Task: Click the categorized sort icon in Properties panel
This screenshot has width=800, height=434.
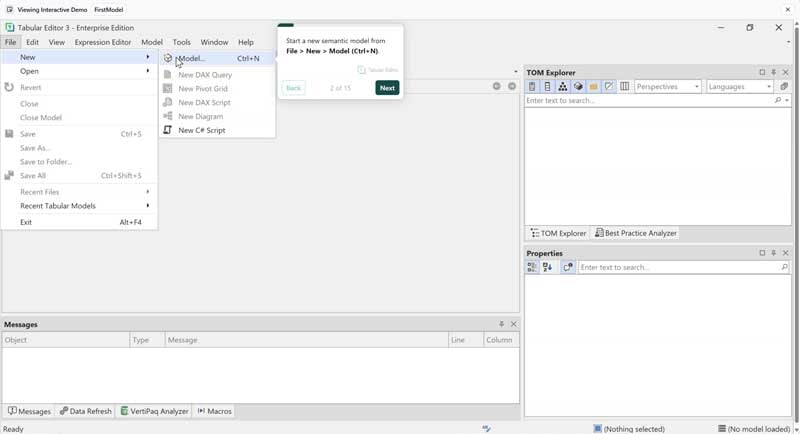Action: (x=532, y=267)
